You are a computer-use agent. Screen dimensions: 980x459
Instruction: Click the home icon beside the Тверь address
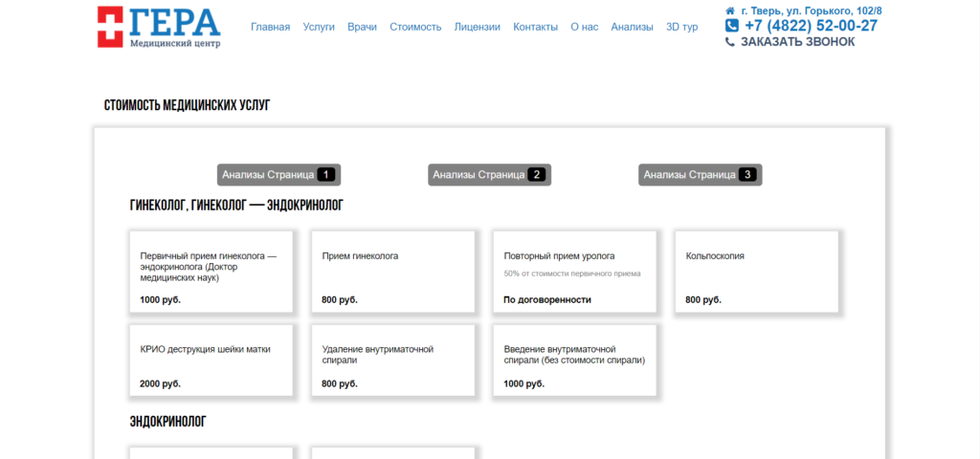[x=730, y=11]
